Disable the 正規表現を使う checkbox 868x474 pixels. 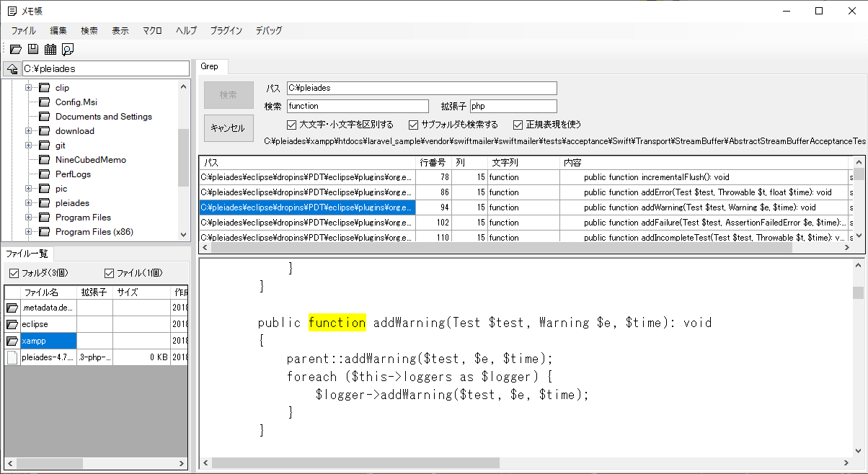point(518,125)
